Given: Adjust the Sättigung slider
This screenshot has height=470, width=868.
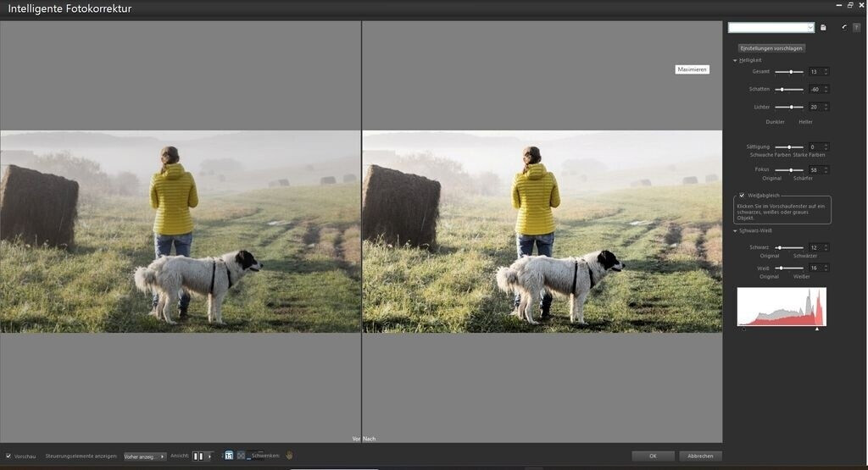Looking at the screenshot, I should (x=789, y=147).
